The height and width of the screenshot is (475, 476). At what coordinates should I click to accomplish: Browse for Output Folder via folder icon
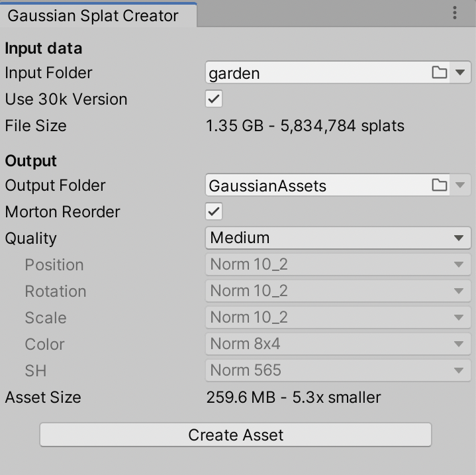[x=440, y=185]
